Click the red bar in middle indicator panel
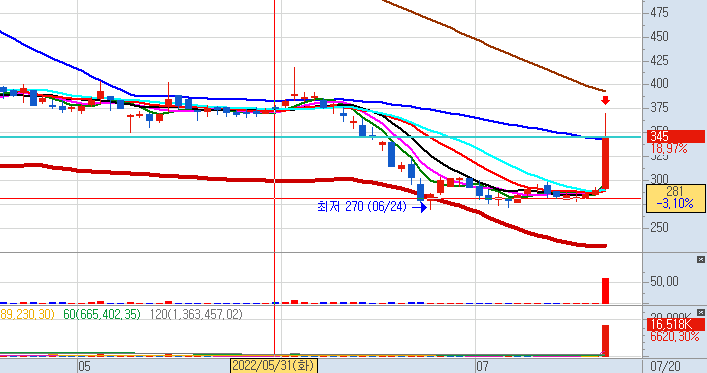This screenshot has width=707, height=373. 606,291
